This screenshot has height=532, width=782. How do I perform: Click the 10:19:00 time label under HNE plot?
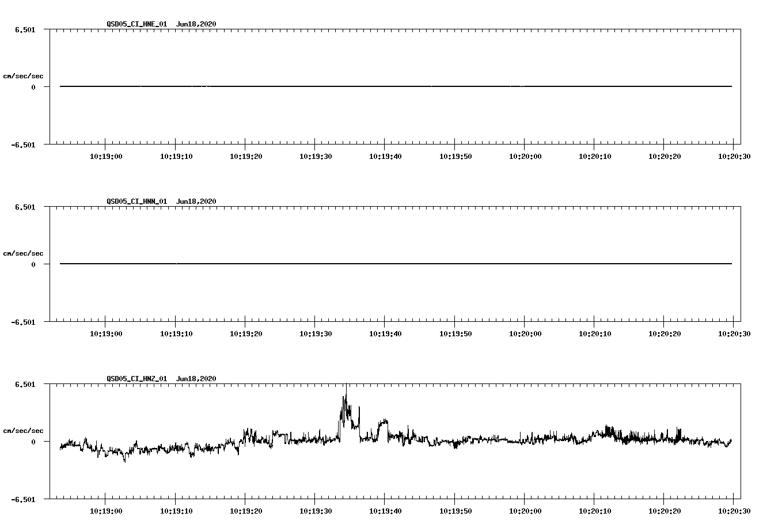click(106, 156)
